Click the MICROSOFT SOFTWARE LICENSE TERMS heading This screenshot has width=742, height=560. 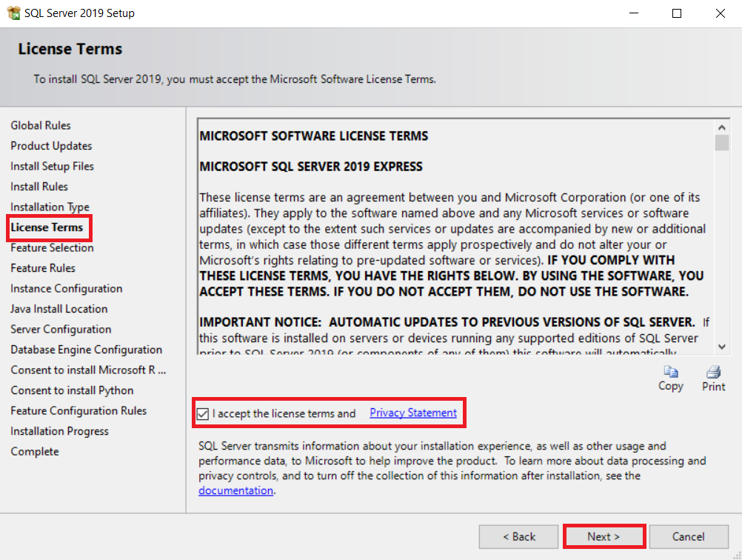[x=314, y=136]
